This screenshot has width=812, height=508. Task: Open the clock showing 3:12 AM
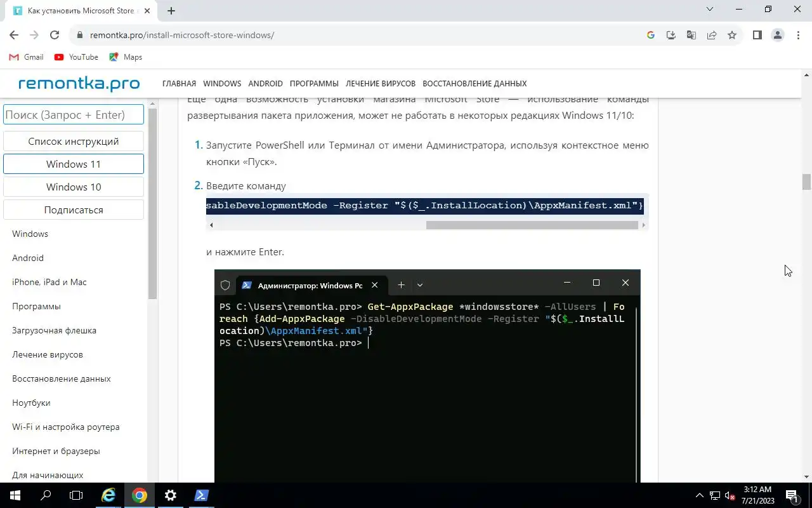(x=757, y=495)
